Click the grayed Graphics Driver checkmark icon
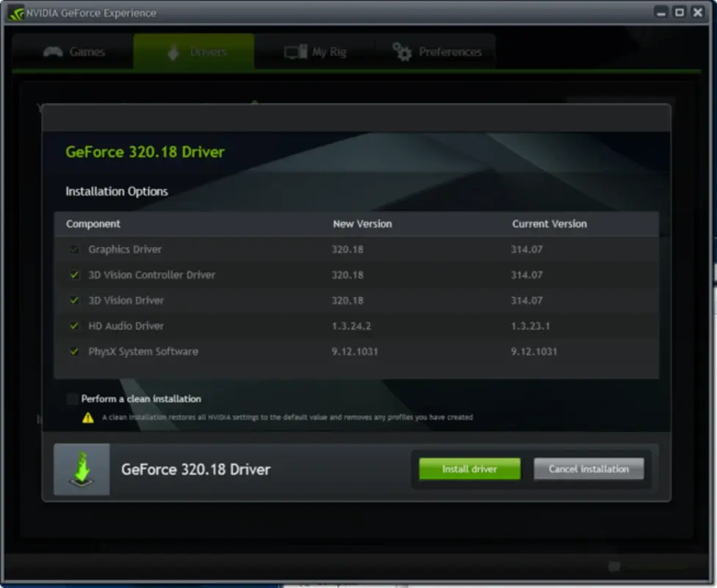This screenshot has width=717, height=588. 74,249
